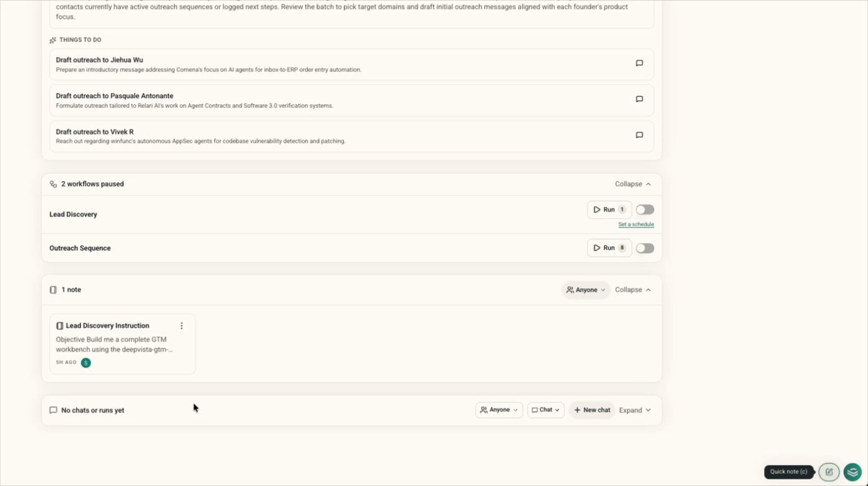Open three-dot menu on Lead Discovery Instruction note
The image size is (868, 486).
tap(182, 325)
